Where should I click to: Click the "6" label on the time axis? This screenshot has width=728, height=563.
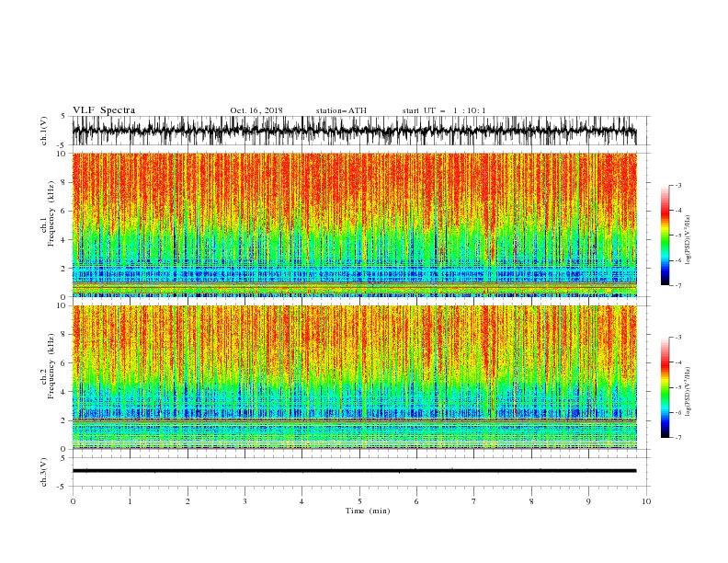[416, 501]
